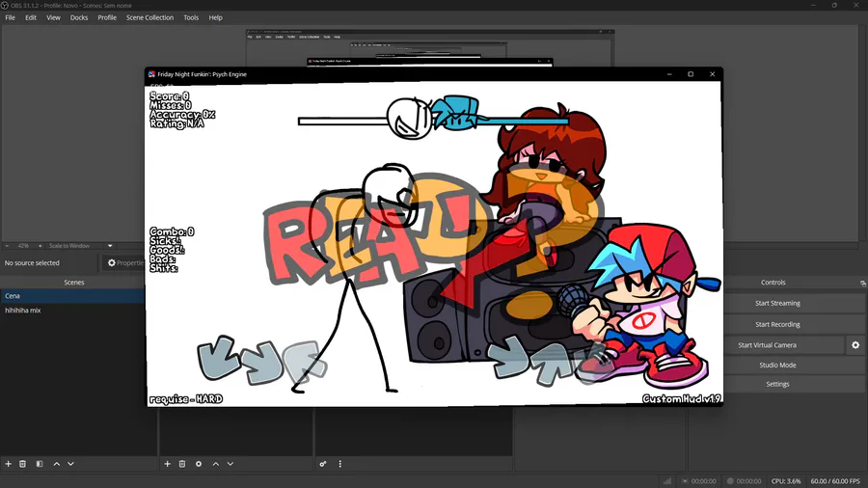Open the View menu

(53, 17)
